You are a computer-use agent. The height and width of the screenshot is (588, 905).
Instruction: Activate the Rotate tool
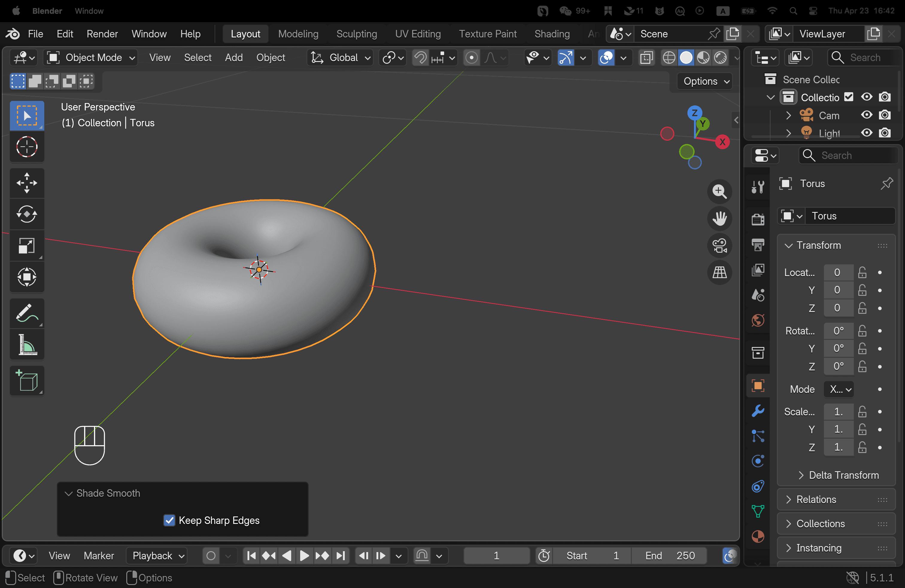pos(27,214)
